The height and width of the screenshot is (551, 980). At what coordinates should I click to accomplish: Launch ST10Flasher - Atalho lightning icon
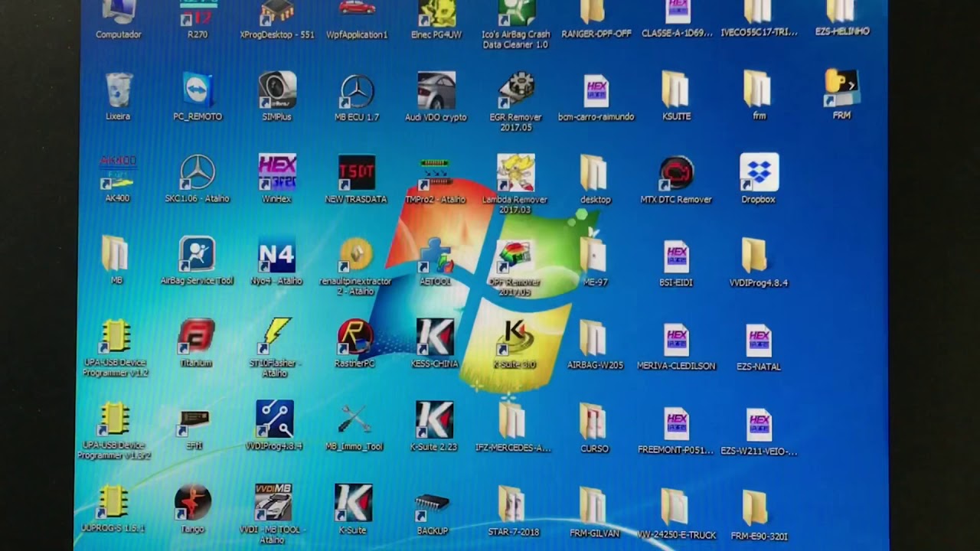click(x=275, y=348)
